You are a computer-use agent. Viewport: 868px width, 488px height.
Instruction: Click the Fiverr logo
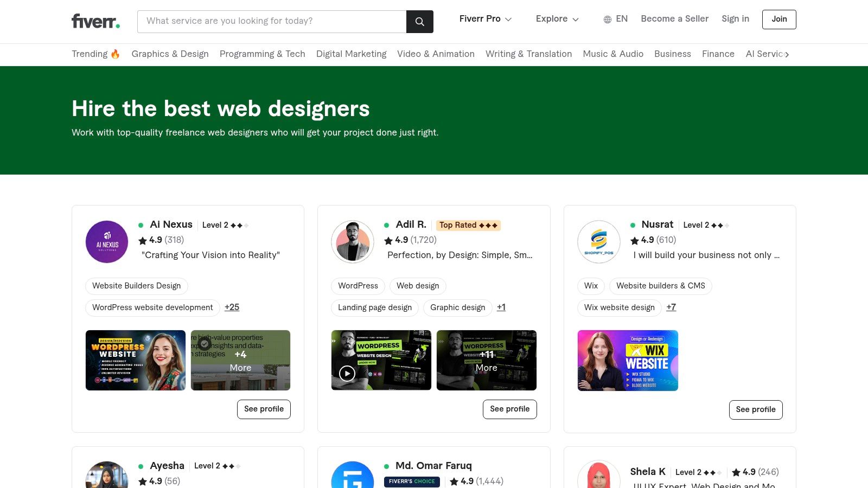[95, 21]
